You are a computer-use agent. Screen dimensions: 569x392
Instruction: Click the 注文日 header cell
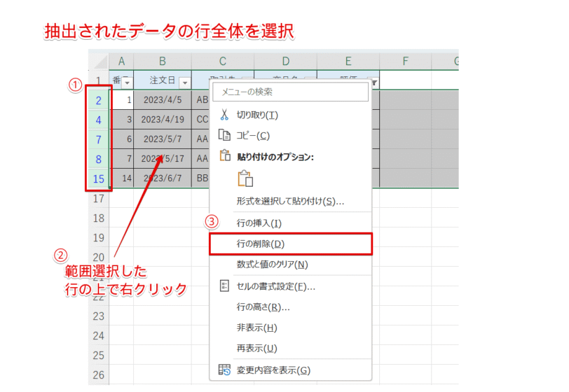(x=163, y=80)
